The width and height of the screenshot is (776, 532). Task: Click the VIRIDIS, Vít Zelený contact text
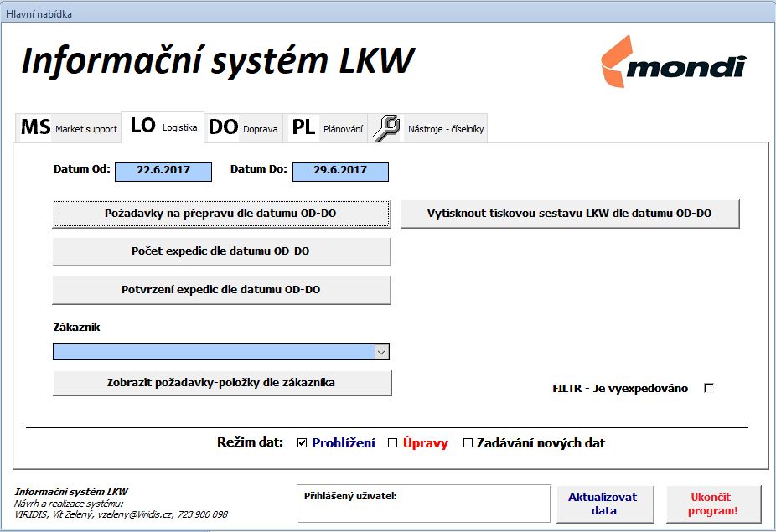122,514
